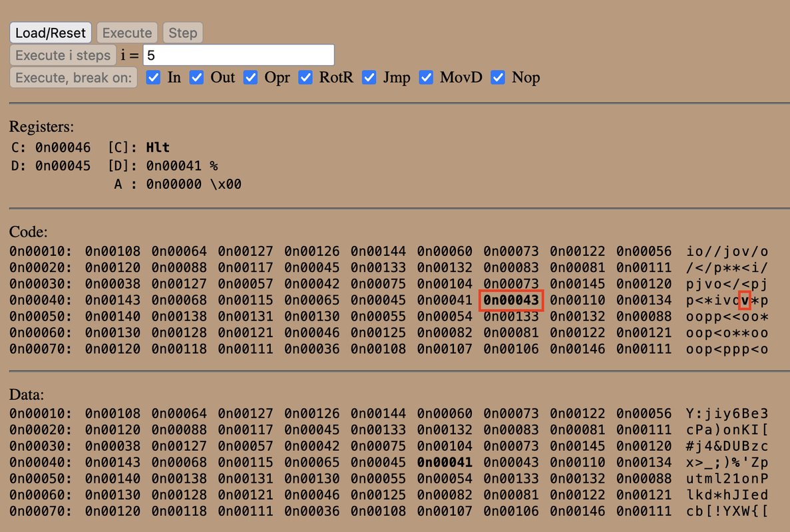
Task: Click the 0n00055 cell in Data
Action: (x=379, y=479)
